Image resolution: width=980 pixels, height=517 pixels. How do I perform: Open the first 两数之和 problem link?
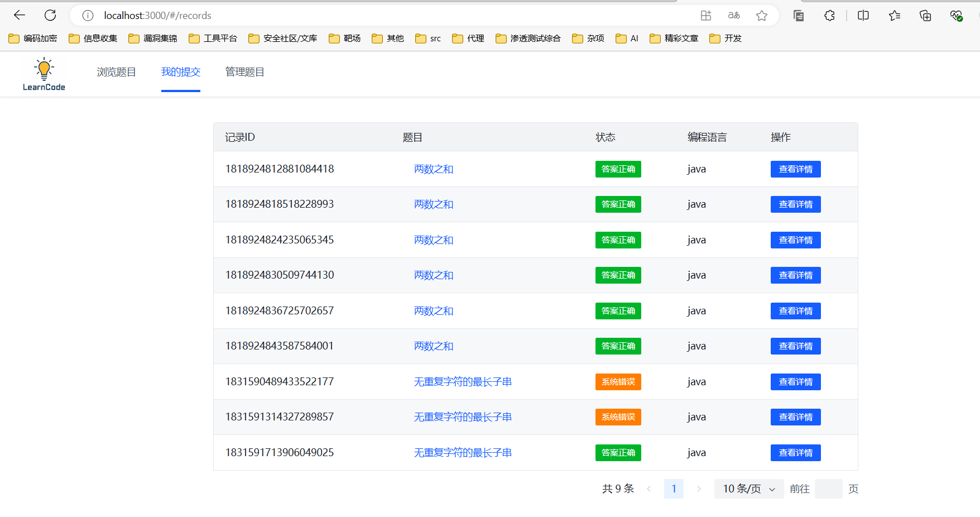434,169
